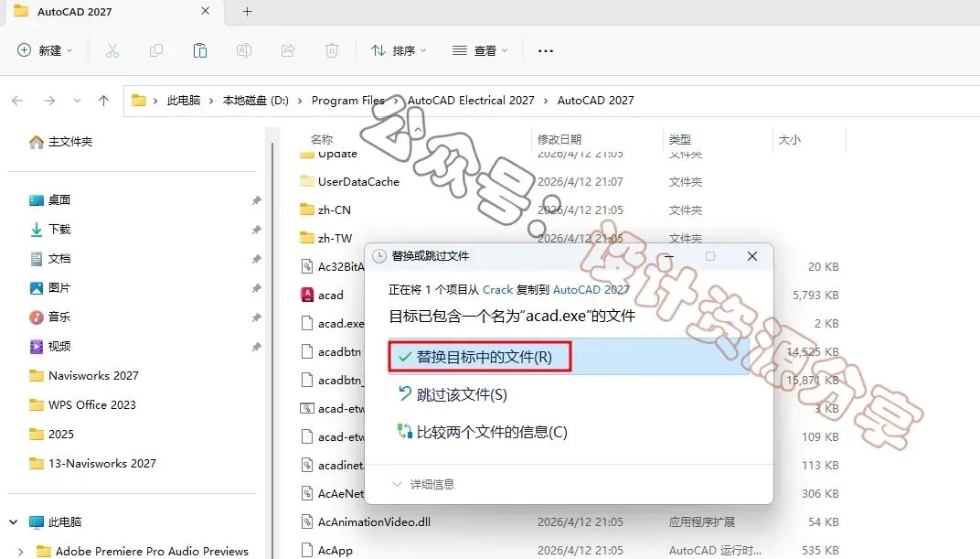Expand 详细信息 in the dialog
Viewport: 980px width, 559px height.
[x=424, y=485]
